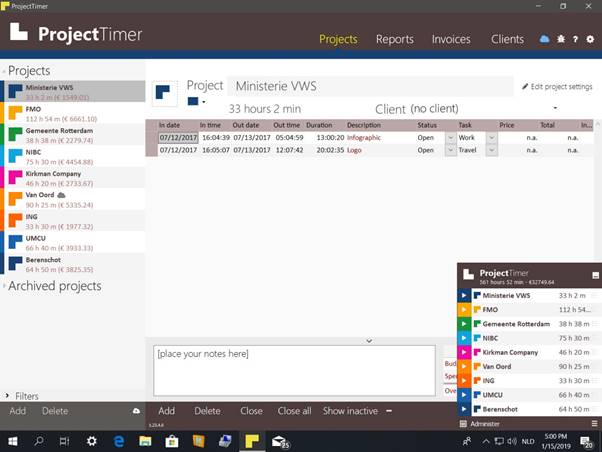
Task: Click Delete in time entries footer
Action: click(207, 411)
